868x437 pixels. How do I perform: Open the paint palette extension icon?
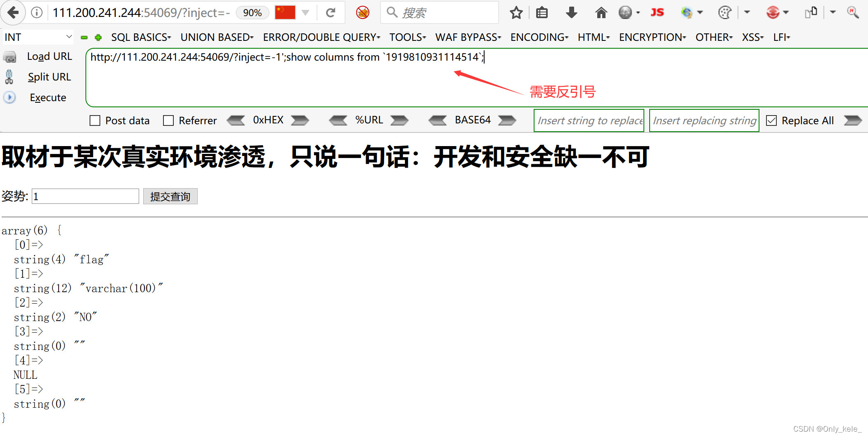pyautogui.click(x=725, y=13)
